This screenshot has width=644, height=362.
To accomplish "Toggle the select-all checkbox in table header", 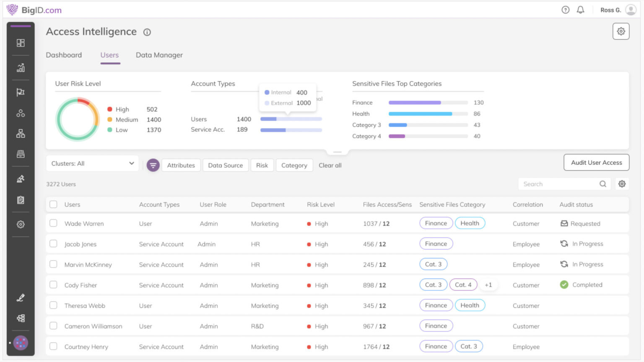I will point(53,204).
